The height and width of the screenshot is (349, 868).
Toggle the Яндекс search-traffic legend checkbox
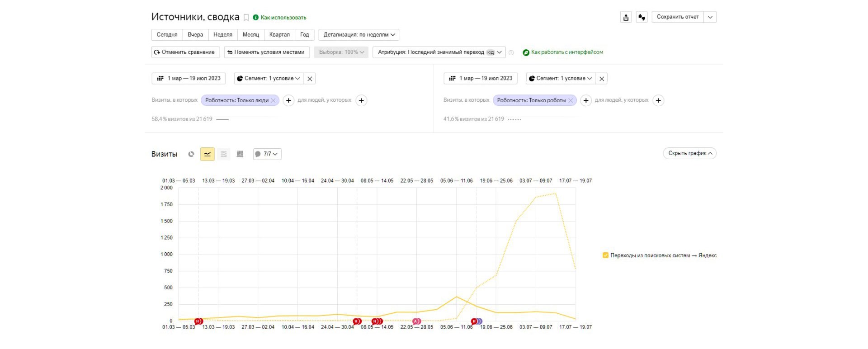(x=605, y=255)
